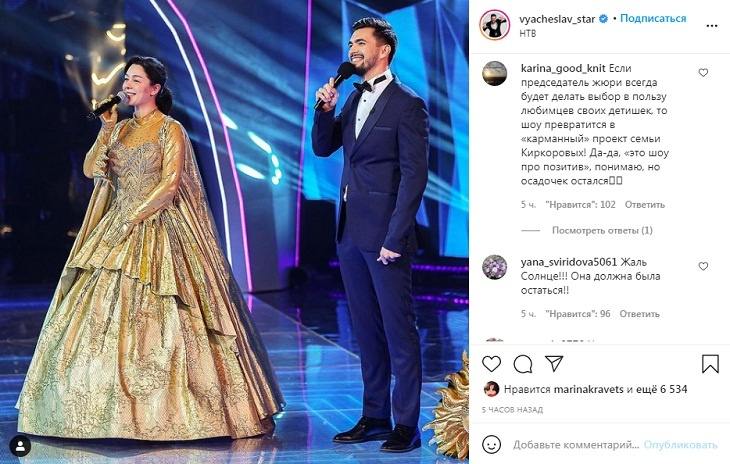Open vyacheslav_star profile avatar

(494, 25)
